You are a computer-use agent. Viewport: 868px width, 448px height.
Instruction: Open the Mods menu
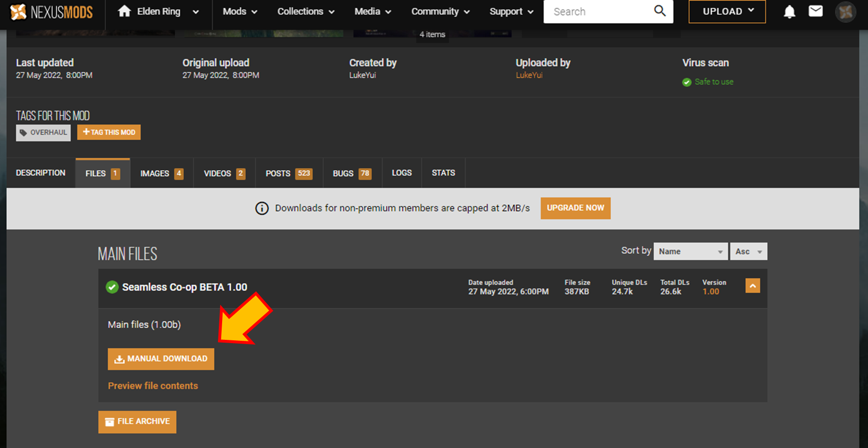point(240,12)
